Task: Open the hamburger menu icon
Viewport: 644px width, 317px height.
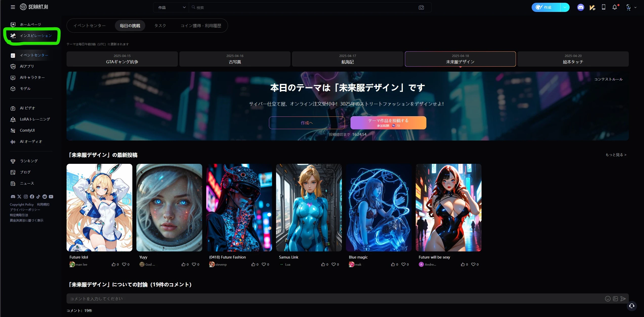Action: [13, 7]
